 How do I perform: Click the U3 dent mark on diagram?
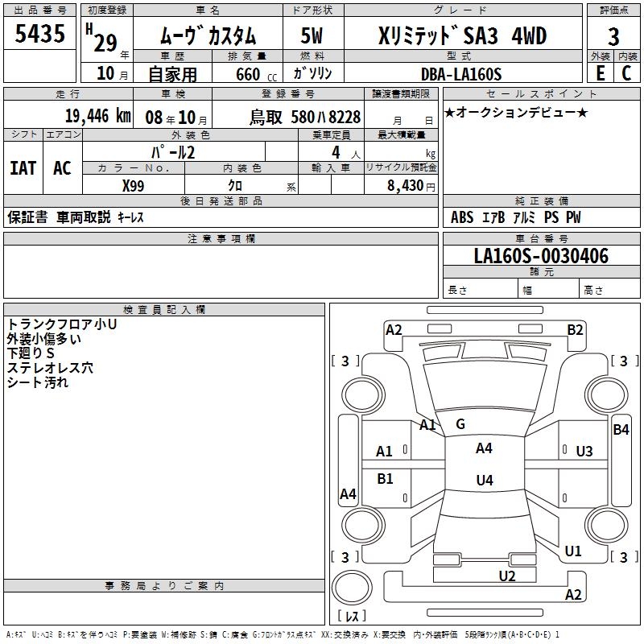(584, 452)
